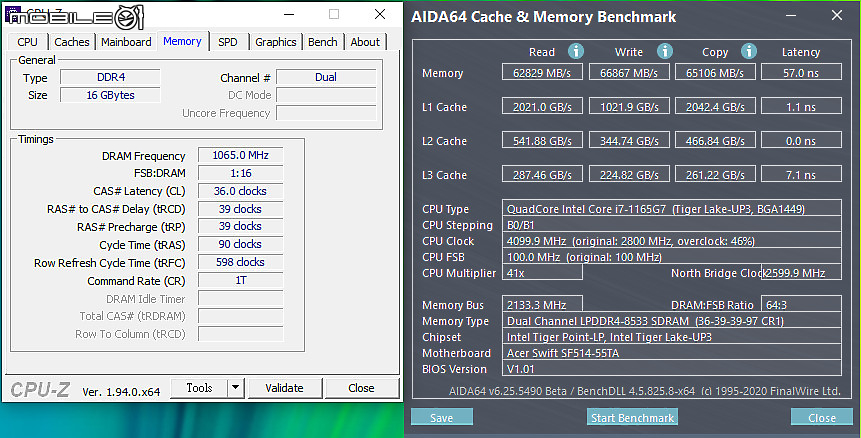Image resolution: width=861 pixels, height=438 pixels.
Task: Click the info icon next to Copy
Action: (x=749, y=51)
